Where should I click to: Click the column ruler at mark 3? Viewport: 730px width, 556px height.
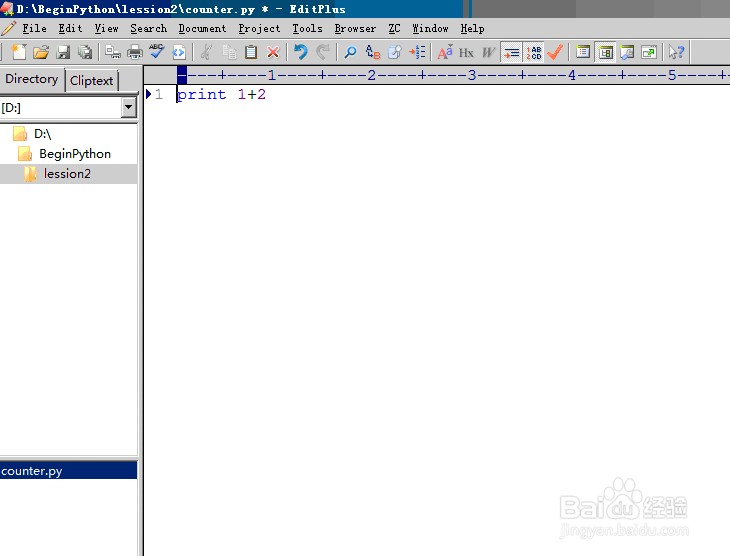point(472,75)
